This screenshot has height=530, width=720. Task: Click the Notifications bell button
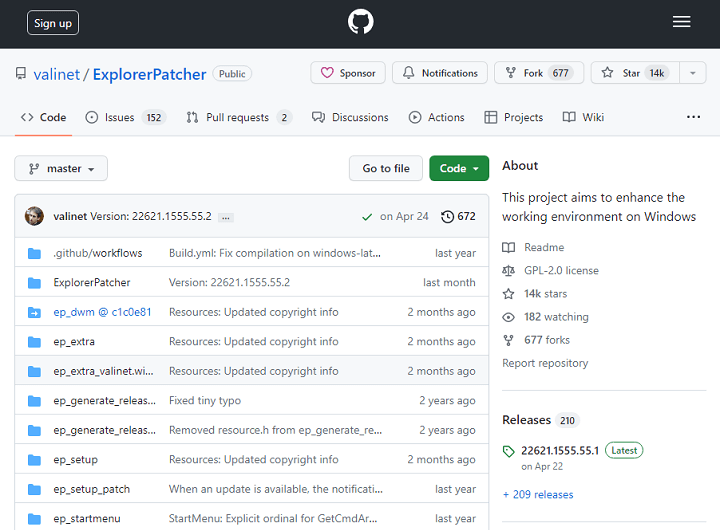pyautogui.click(x=440, y=73)
